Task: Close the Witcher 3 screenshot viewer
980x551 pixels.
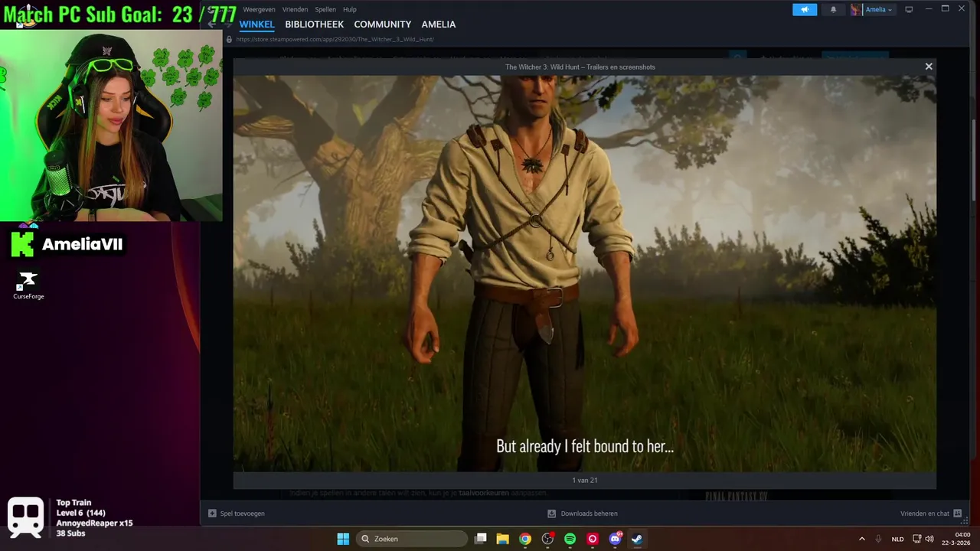Action: (929, 67)
